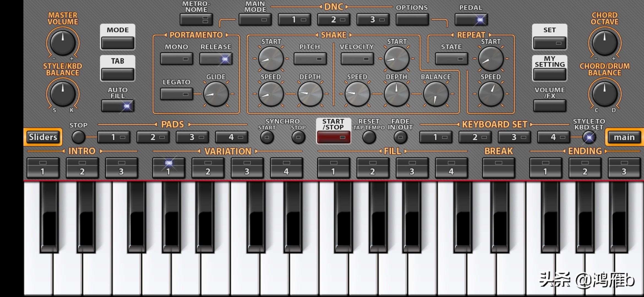Toggle Portamento Release switch
644x297 pixels.
[x=216, y=59]
